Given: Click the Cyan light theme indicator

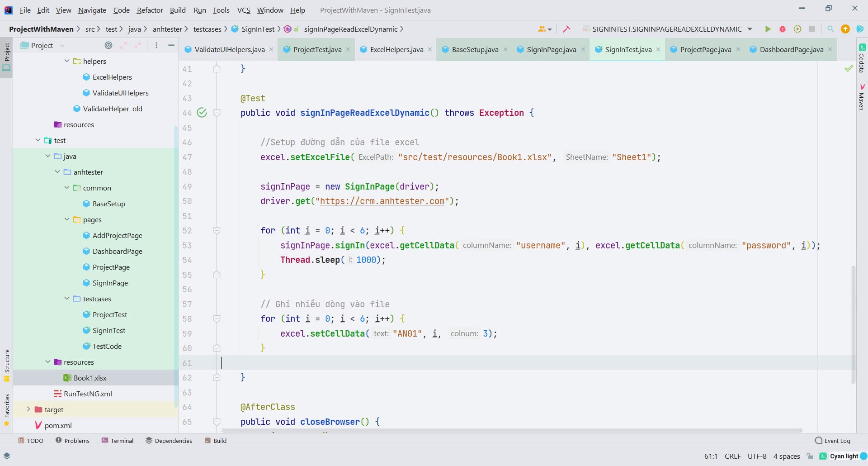Looking at the screenshot, I should (x=844, y=456).
